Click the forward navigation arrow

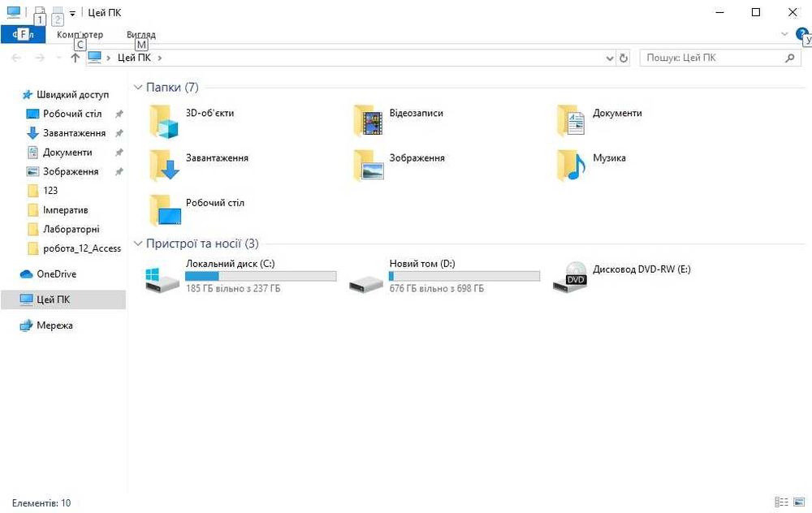40,58
